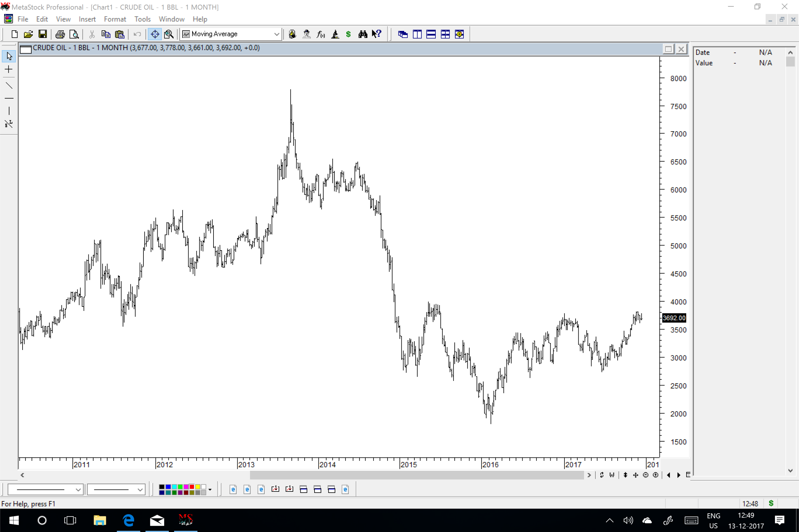Toggle the arrow pointer select tool
The width and height of the screenshot is (799, 532).
tap(9, 56)
